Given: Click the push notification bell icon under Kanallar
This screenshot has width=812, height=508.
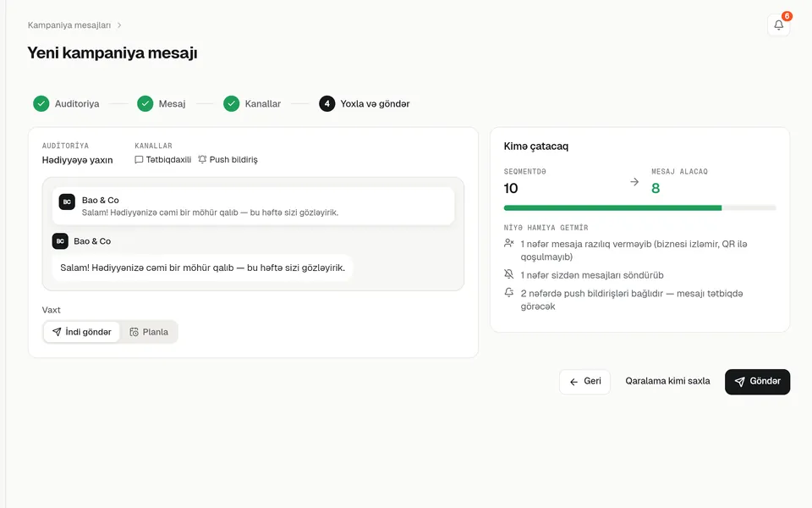Looking at the screenshot, I should click(x=202, y=160).
